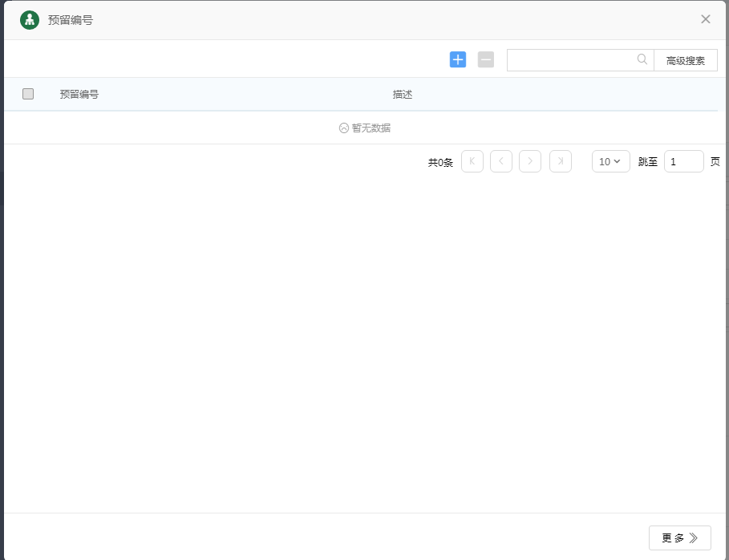The image size is (729, 560).
Task: Go to the next page
Action: coord(530,161)
